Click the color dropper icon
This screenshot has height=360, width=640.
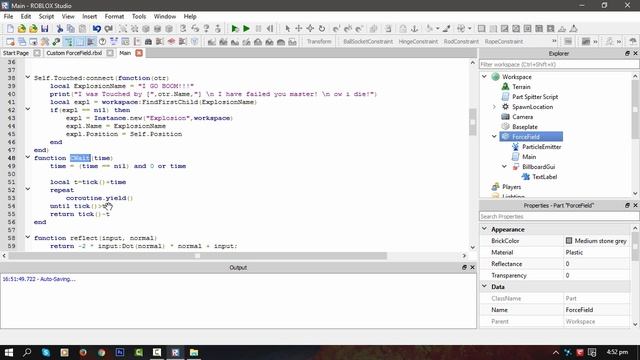click(x=447, y=29)
